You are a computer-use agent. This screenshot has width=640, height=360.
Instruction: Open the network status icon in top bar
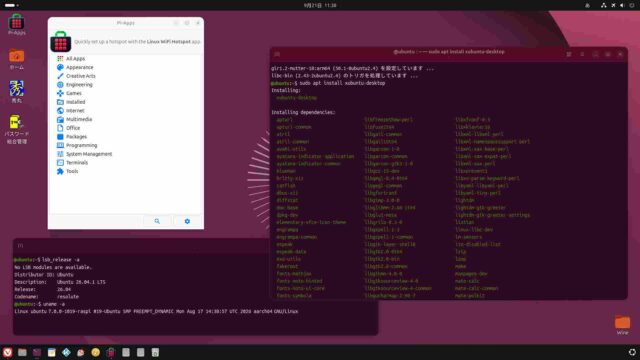(604, 5)
